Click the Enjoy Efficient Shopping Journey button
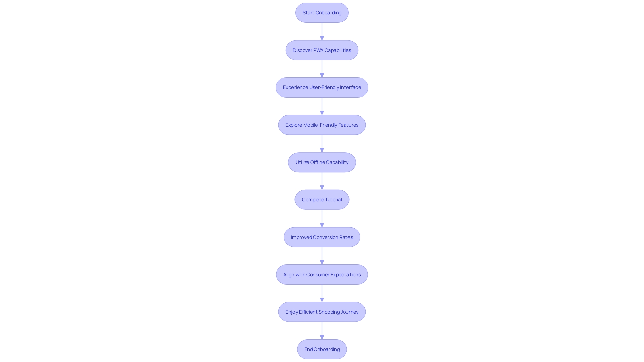Viewport: 644px width, 362px height. click(322, 312)
